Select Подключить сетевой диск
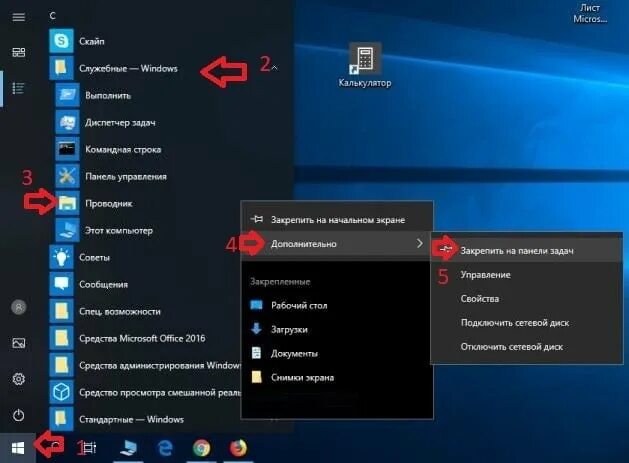629x463 pixels. [x=527, y=323]
